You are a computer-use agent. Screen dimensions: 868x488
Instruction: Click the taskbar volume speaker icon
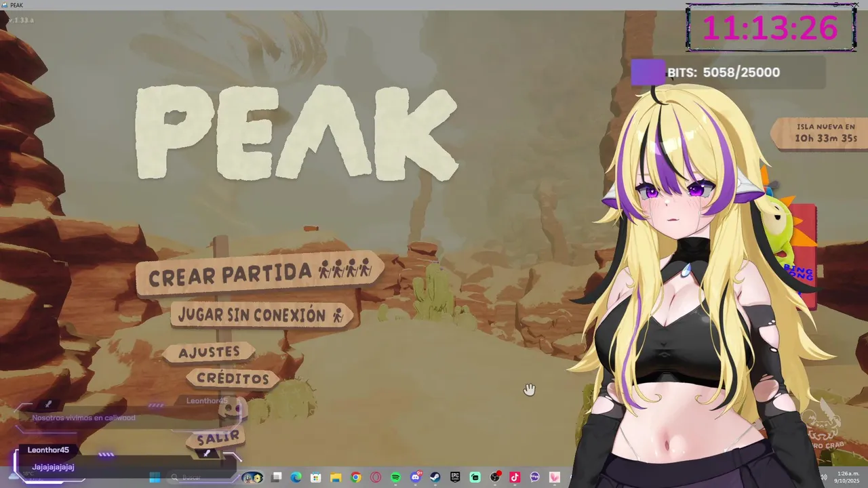click(824, 477)
